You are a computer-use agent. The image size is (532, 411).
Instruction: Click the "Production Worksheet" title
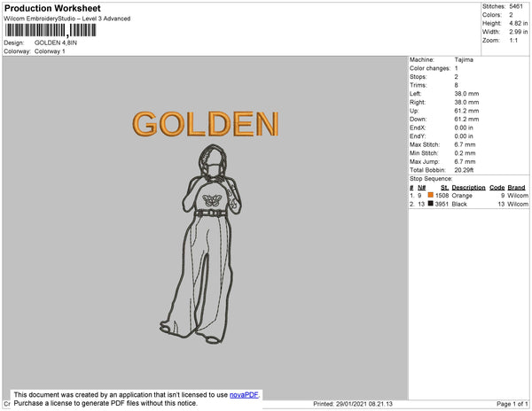pos(52,8)
